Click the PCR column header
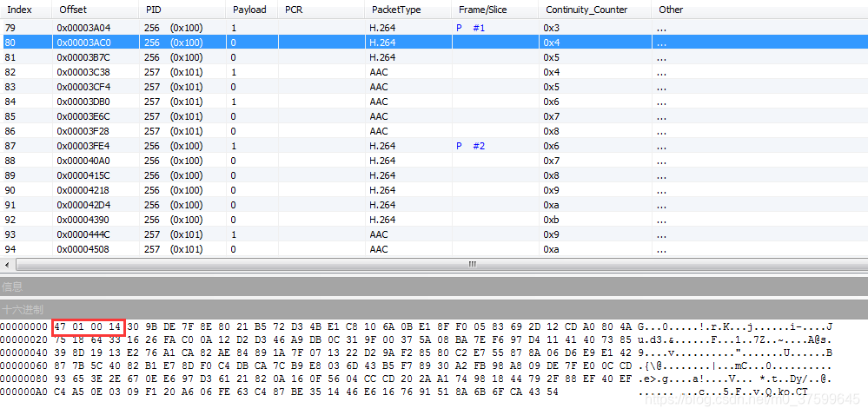Viewport: 868px width, 415px height. click(321, 10)
